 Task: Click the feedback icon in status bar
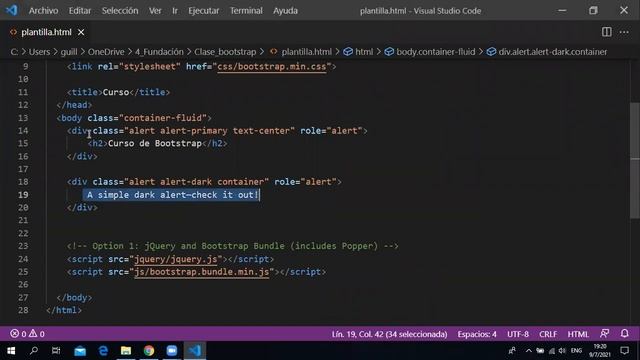[x=604, y=334]
